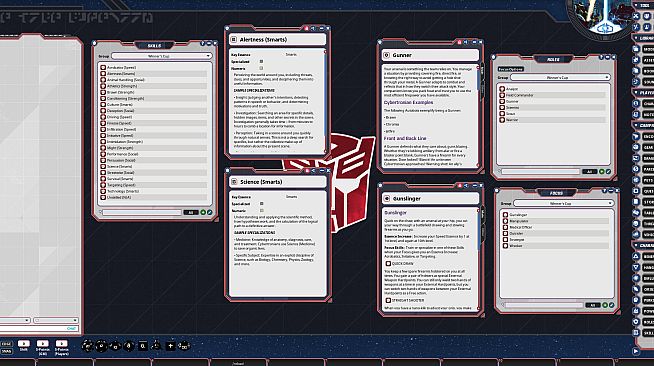This screenshot has height=366, width=654.
Task: Share the Science (Smarts) record
Action: point(314,171)
